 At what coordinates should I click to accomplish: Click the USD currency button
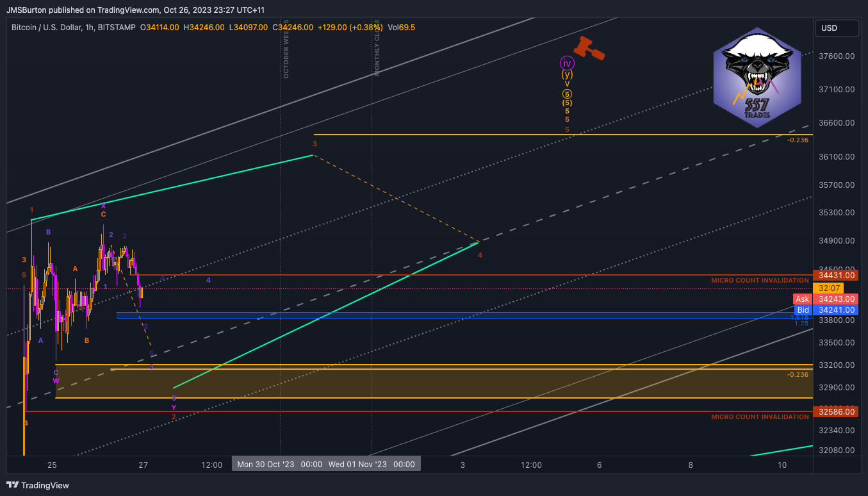[x=837, y=28]
